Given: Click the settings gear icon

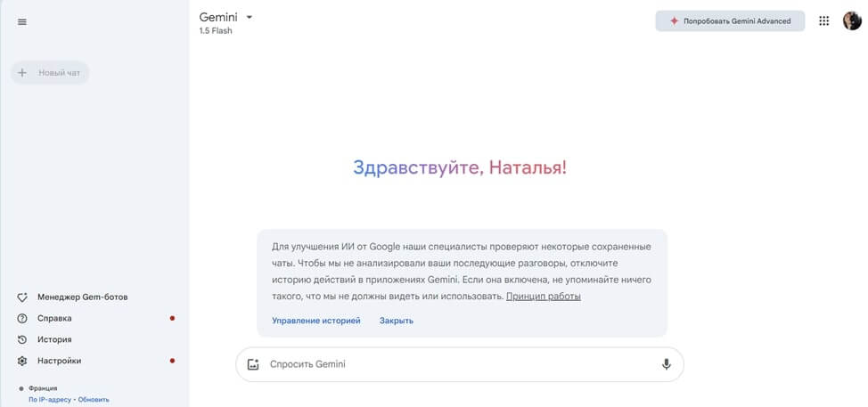Looking at the screenshot, I should tap(22, 361).
